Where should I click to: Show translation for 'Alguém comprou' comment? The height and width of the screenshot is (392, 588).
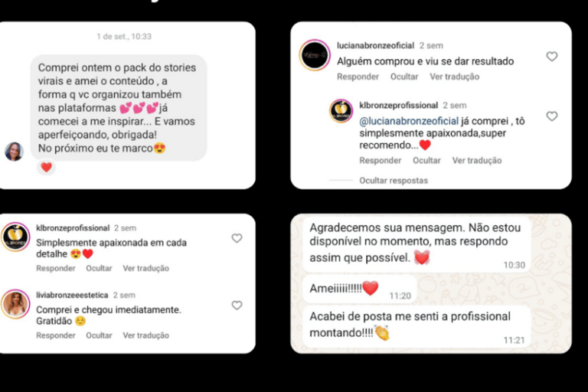(x=455, y=77)
